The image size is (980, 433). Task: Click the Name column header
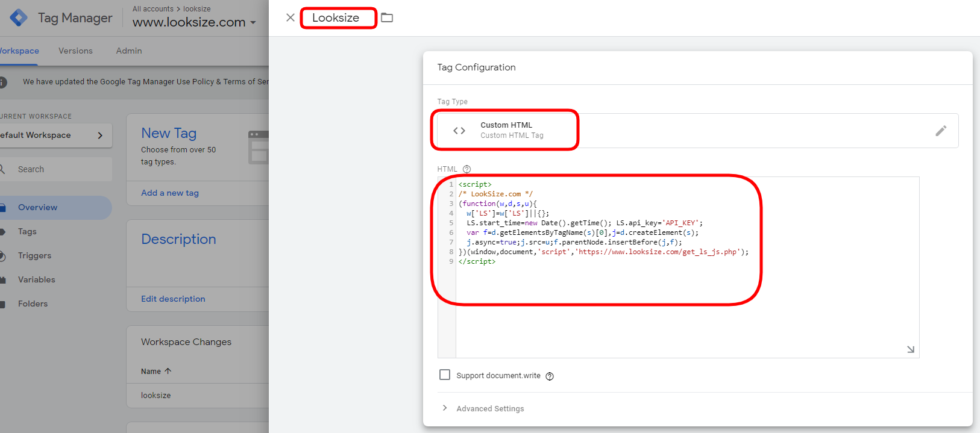click(x=151, y=372)
